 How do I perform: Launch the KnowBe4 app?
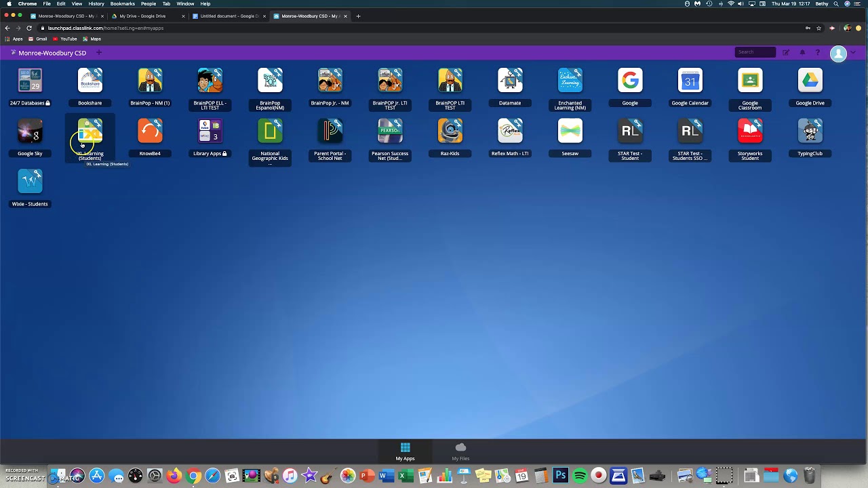coord(150,131)
